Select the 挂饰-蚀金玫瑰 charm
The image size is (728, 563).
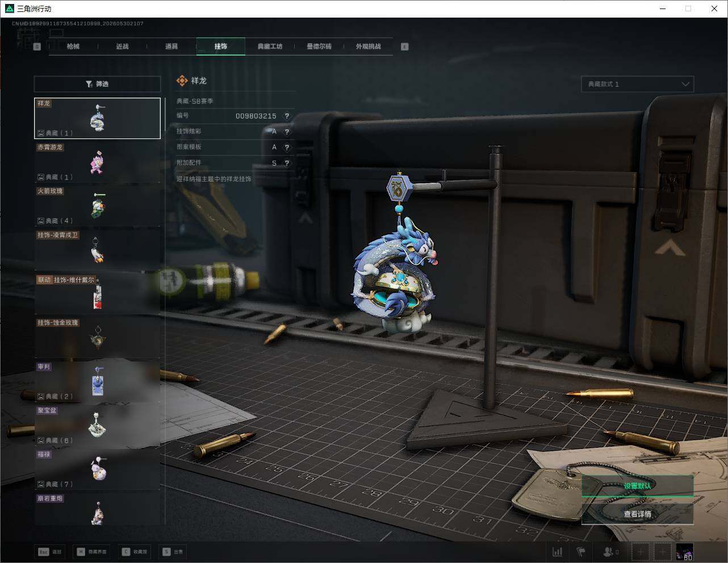[x=98, y=338]
